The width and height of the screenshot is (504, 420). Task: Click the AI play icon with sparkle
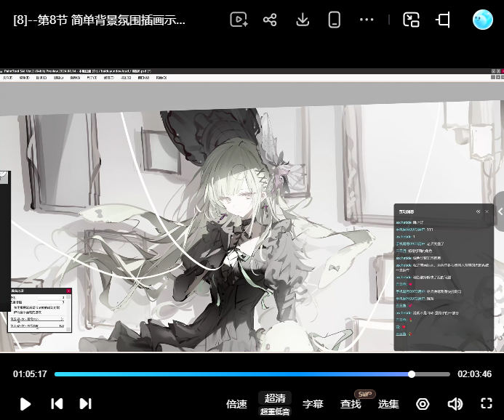tap(239, 20)
